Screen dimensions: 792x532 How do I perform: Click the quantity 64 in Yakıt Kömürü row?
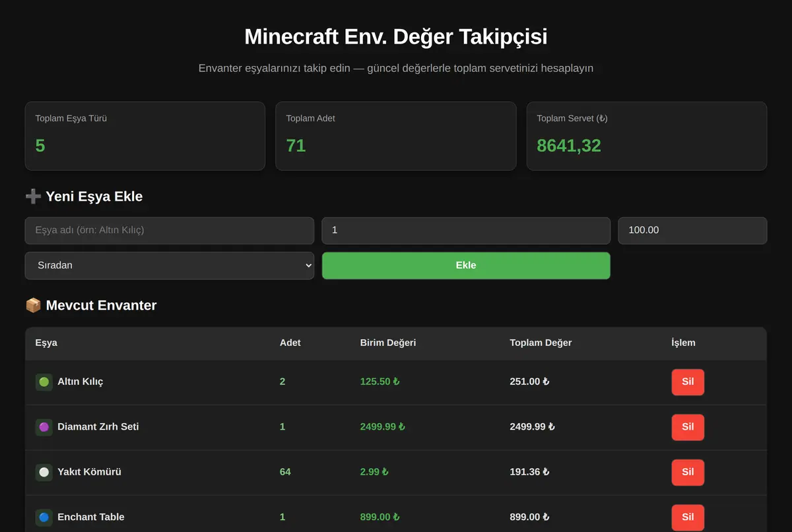[x=285, y=472]
